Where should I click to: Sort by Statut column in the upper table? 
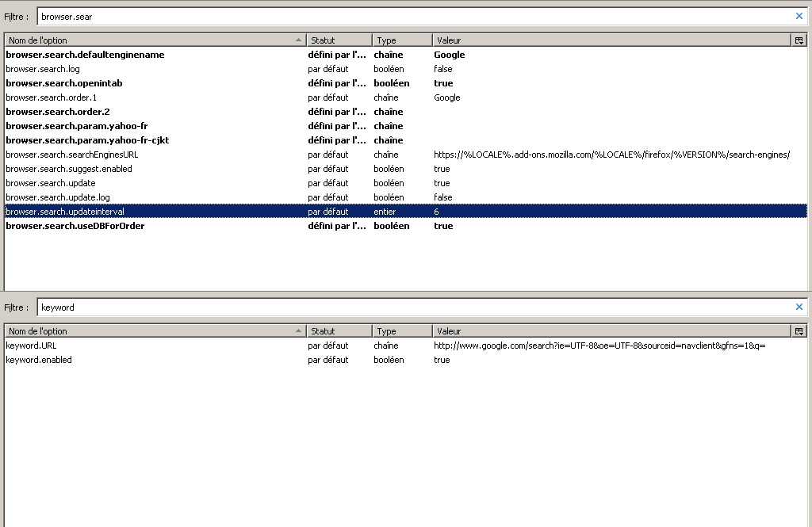tap(339, 40)
